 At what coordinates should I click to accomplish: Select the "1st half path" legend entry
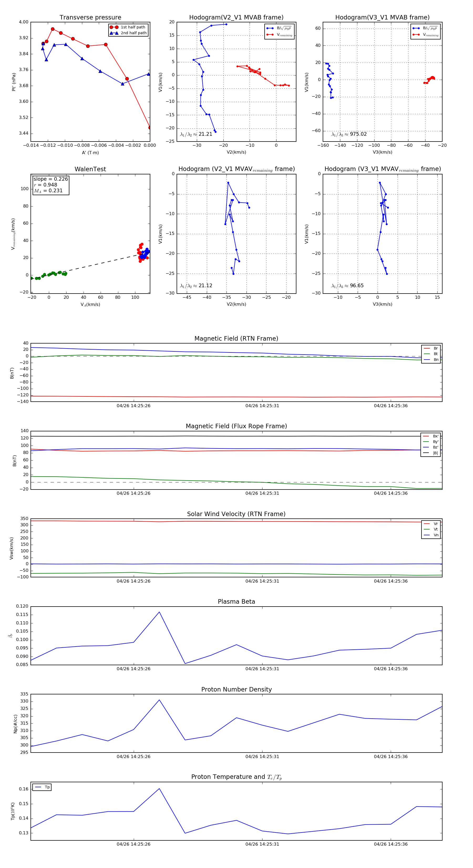[x=128, y=27]
